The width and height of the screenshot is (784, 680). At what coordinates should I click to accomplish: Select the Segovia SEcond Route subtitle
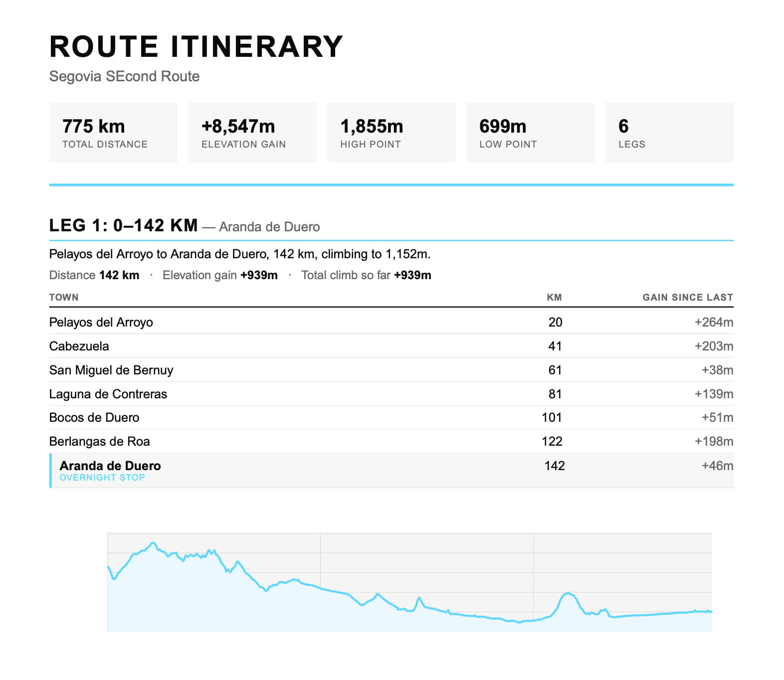coord(124,76)
